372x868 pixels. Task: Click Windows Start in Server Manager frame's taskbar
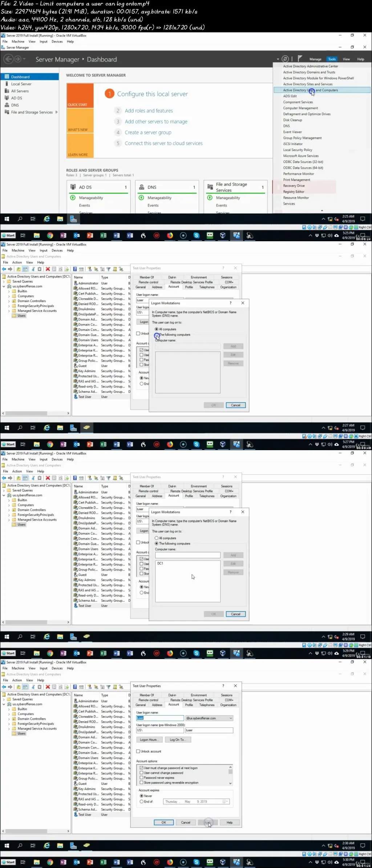coord(7,219)
